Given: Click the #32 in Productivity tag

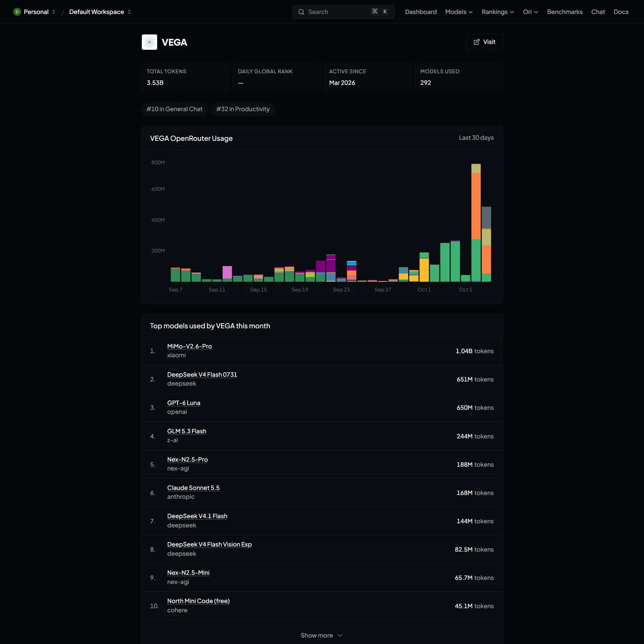Looking at the screenshot, I should [x=243, y=109].
